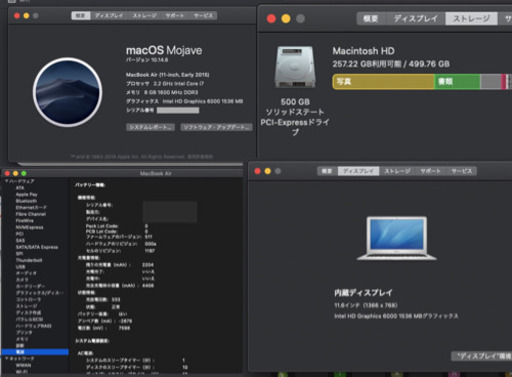
Task: Open the "ディスプレイ"環境設定 button
Action: click(482, 356)
